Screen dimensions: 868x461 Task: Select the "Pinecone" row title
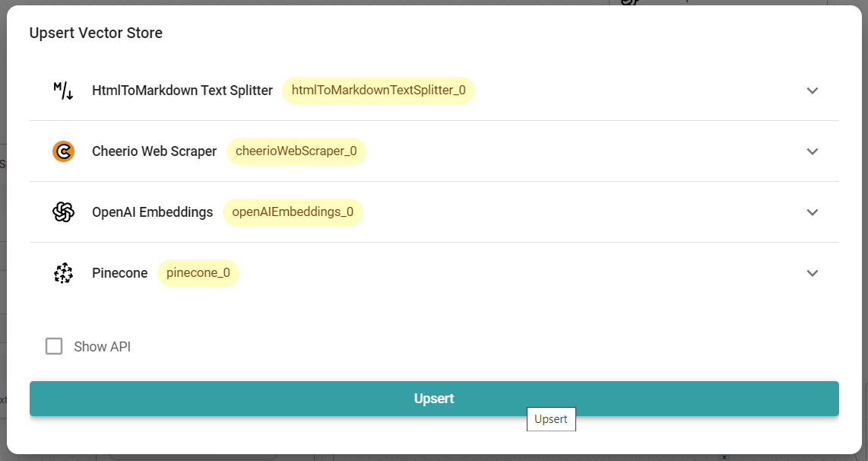click(119, 273)
